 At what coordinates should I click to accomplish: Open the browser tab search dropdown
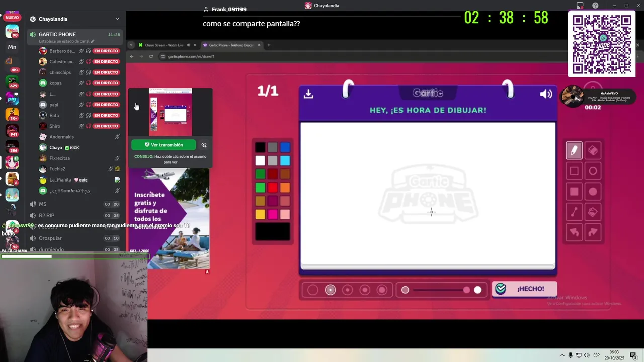click(x=131, y=45)
